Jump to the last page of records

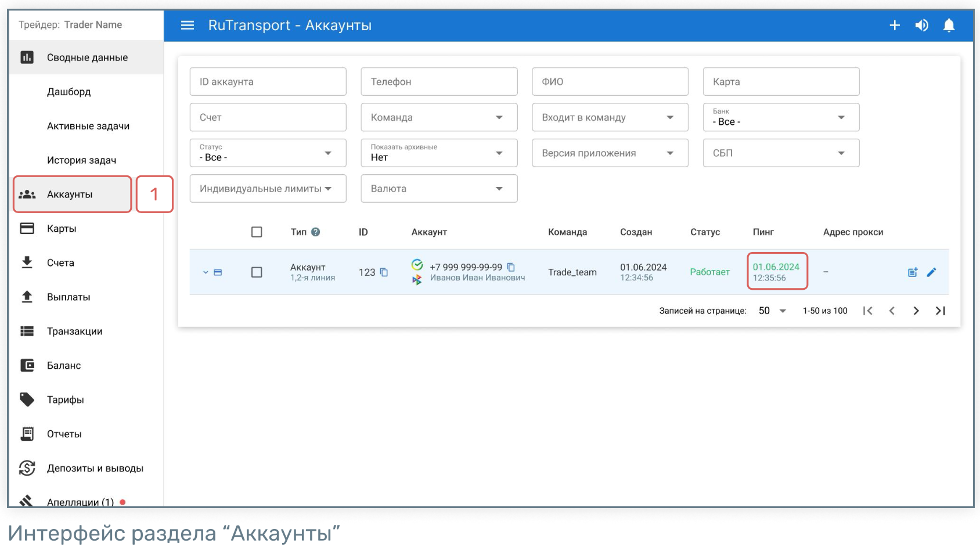click(940, 311)
